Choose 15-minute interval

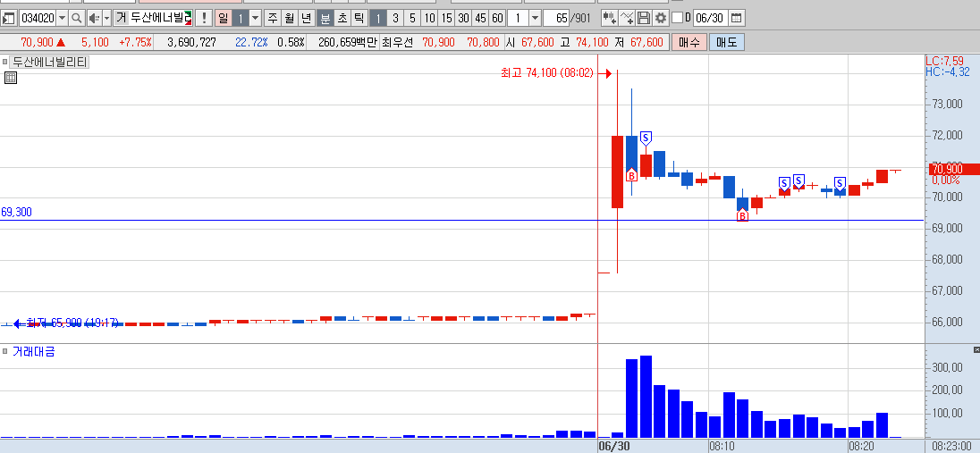click(x=446, y=18)
